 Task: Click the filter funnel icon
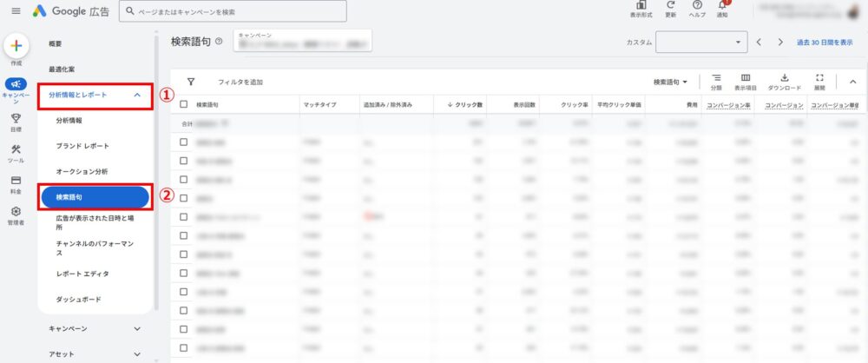(191, 82)
